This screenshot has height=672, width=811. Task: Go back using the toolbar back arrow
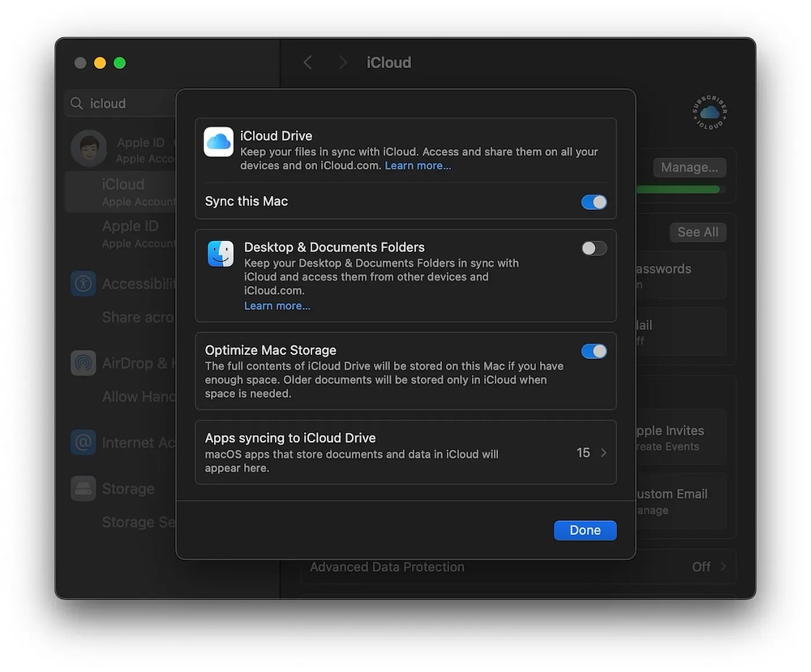coord(308,62)
